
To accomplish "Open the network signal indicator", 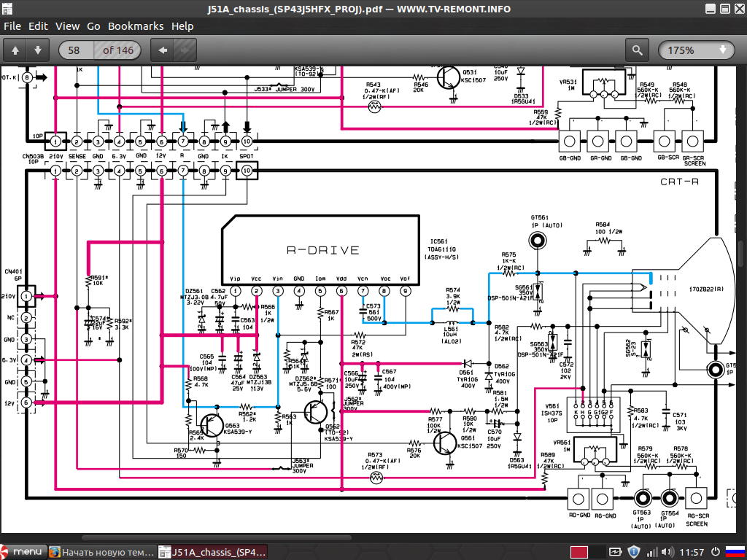I will (x=653, y=552).
